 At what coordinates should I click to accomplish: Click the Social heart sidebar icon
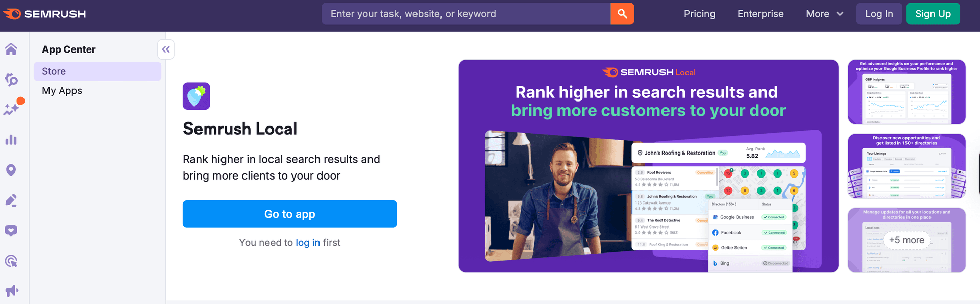click(x=12, y=231)
